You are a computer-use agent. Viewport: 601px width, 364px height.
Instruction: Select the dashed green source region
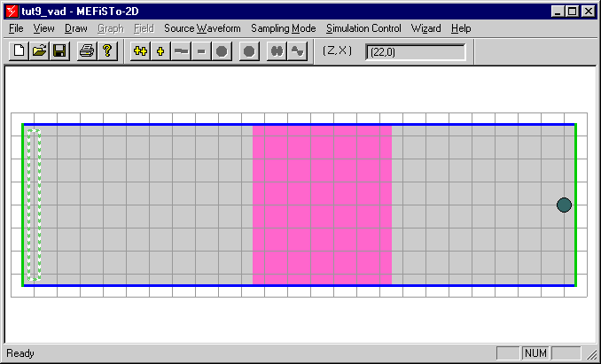pyautogui.click(x=34, y=205)
